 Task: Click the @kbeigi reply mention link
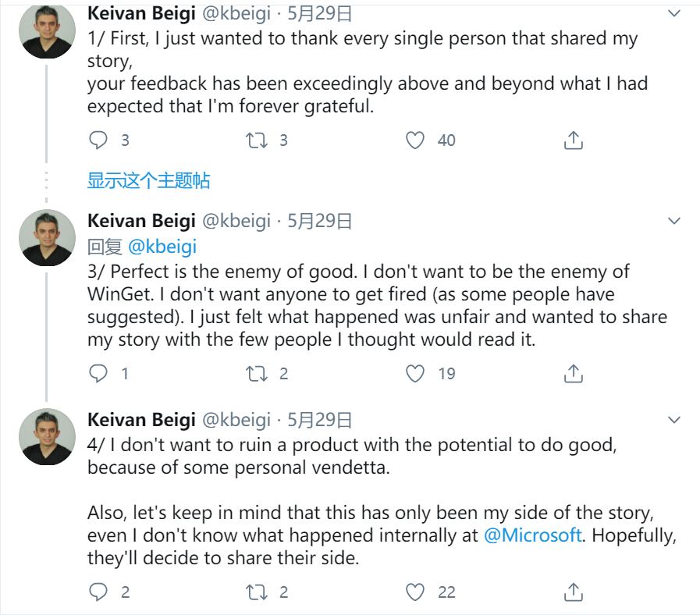(162, 247)
